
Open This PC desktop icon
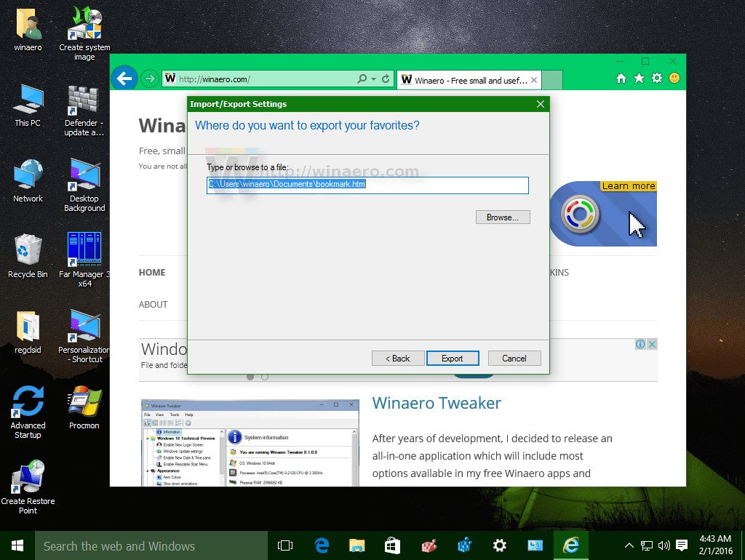pyautogui.click(x=28, y=105)
